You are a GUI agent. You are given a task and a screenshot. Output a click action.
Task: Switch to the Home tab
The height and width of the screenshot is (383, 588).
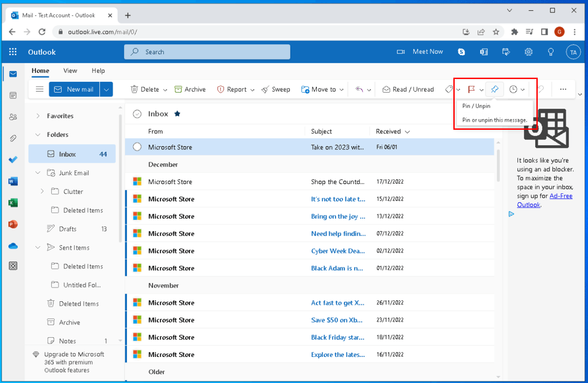(40, 70)
